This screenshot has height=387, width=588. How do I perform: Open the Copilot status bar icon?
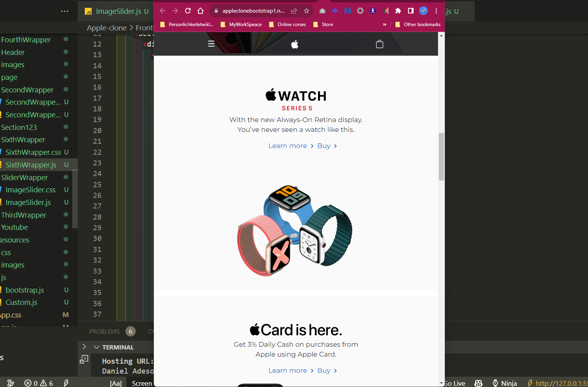(x=478, y=383)
